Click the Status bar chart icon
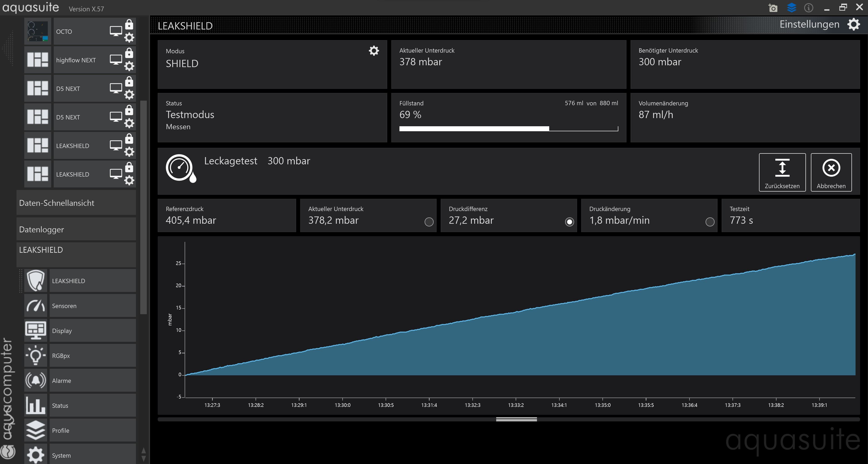This screenshot has height=464, width=868. [x=36, y=405]
